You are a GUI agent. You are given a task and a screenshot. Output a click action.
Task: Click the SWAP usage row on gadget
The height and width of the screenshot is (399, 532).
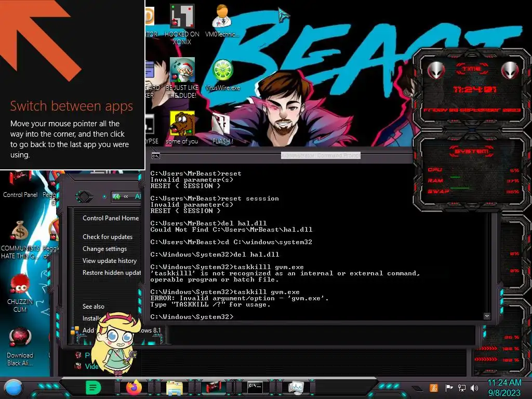473,191
